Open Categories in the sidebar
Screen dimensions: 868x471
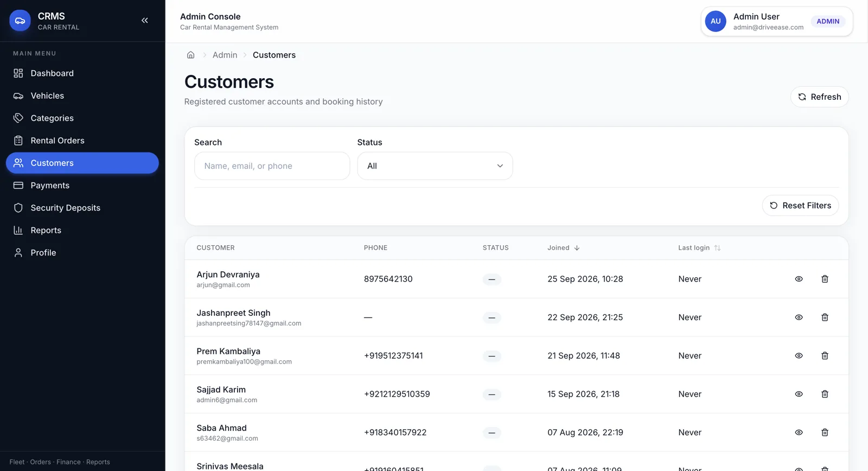(82, 118)
